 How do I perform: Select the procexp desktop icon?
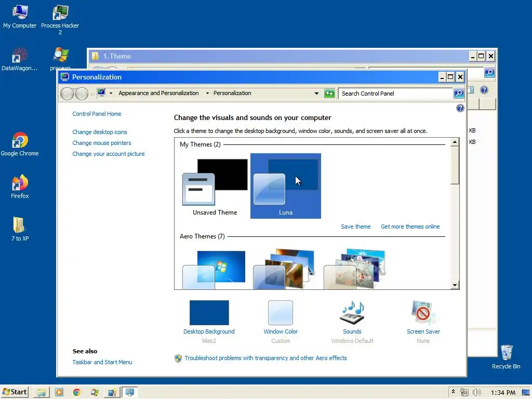tap(60, 58)
